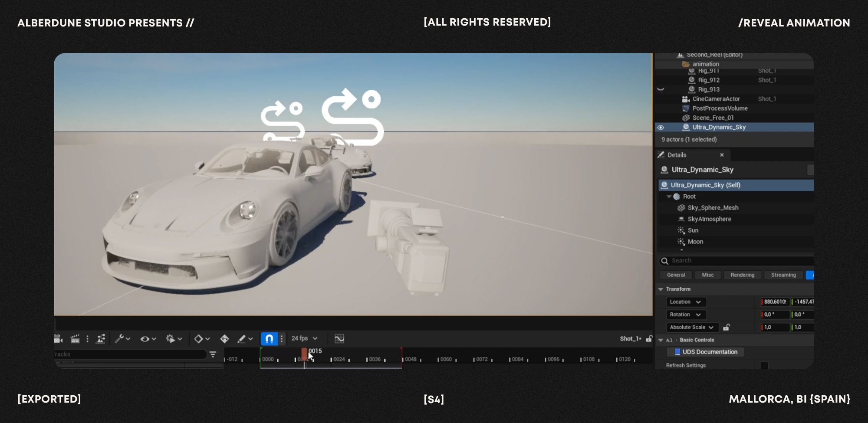This screenshot has width=868, height=423.
Task: Click the tracks filter icon
Action: coord(213,354)
